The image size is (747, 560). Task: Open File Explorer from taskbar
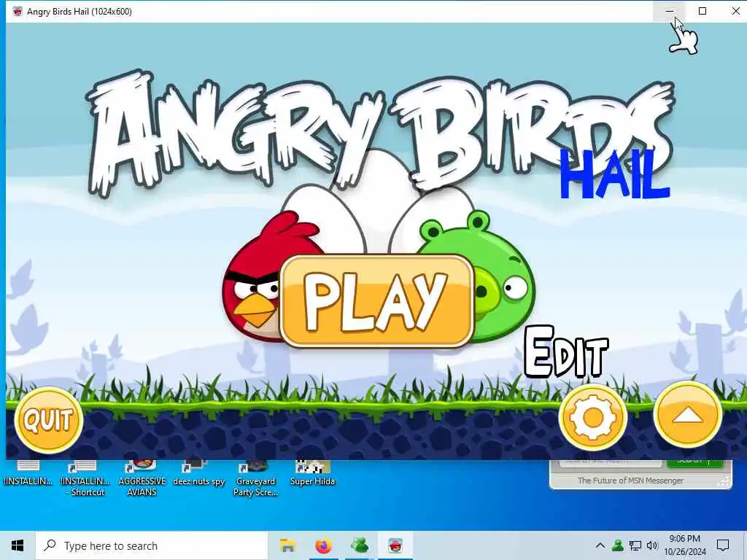tap(287, 545)
